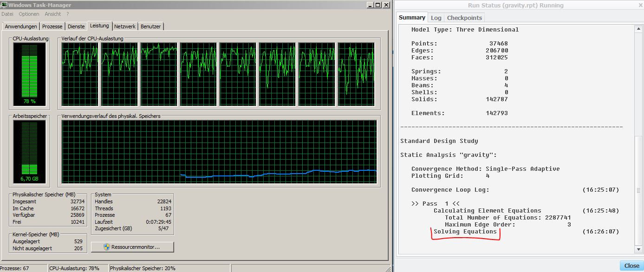Screen dimensions: 644x272
Task: Open the Checkpoints tab in Run Status
Action: (464, 18)
